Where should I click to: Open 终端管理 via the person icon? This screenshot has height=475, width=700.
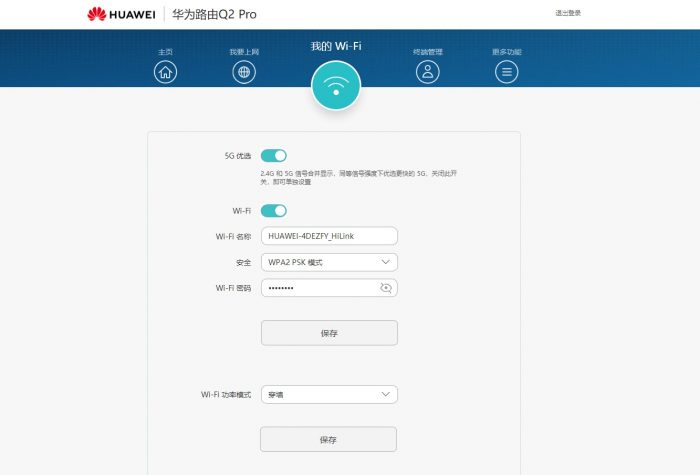428,72
